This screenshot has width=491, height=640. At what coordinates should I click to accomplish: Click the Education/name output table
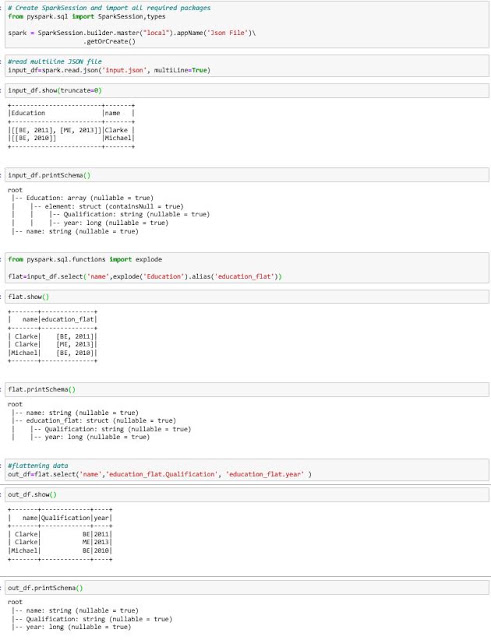coord(71,126)
